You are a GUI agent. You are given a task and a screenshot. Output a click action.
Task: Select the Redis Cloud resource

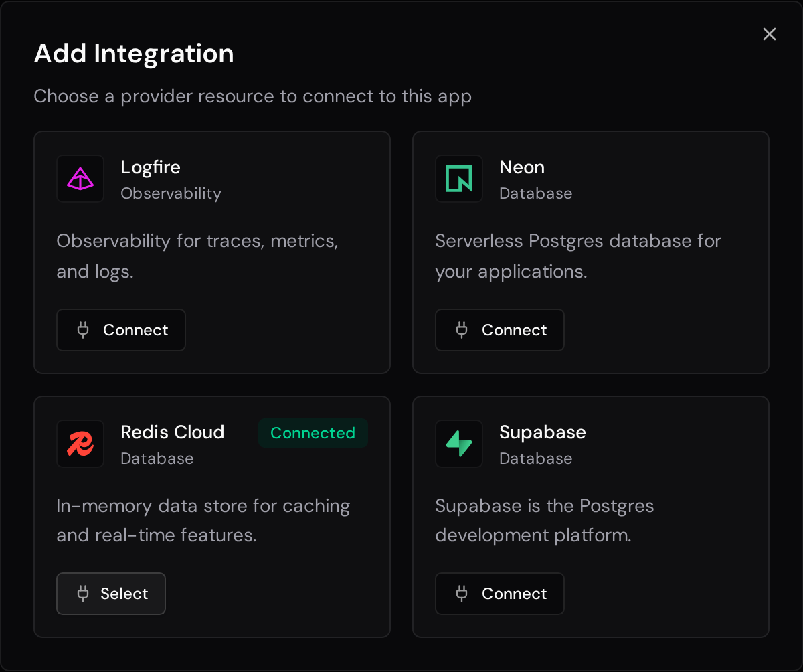pos(111,594)
